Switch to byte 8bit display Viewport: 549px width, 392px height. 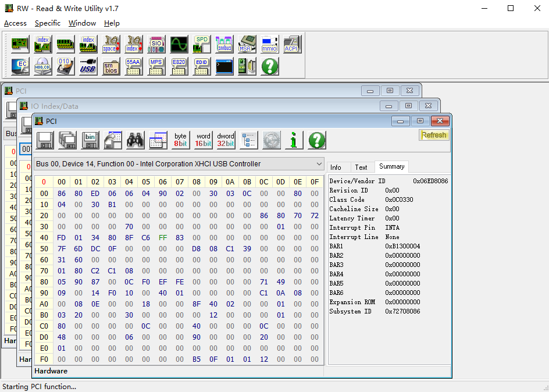181,140
